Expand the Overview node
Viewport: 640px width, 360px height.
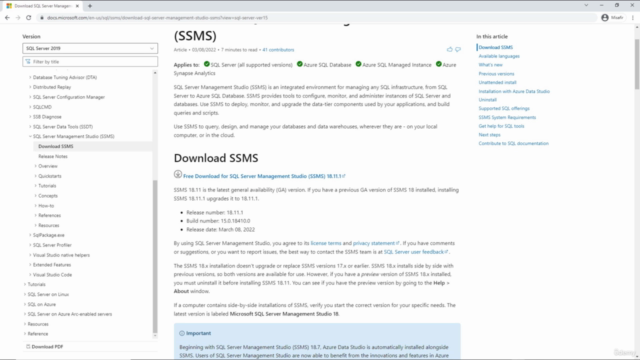pyautogui.click(x=36, y=166)
